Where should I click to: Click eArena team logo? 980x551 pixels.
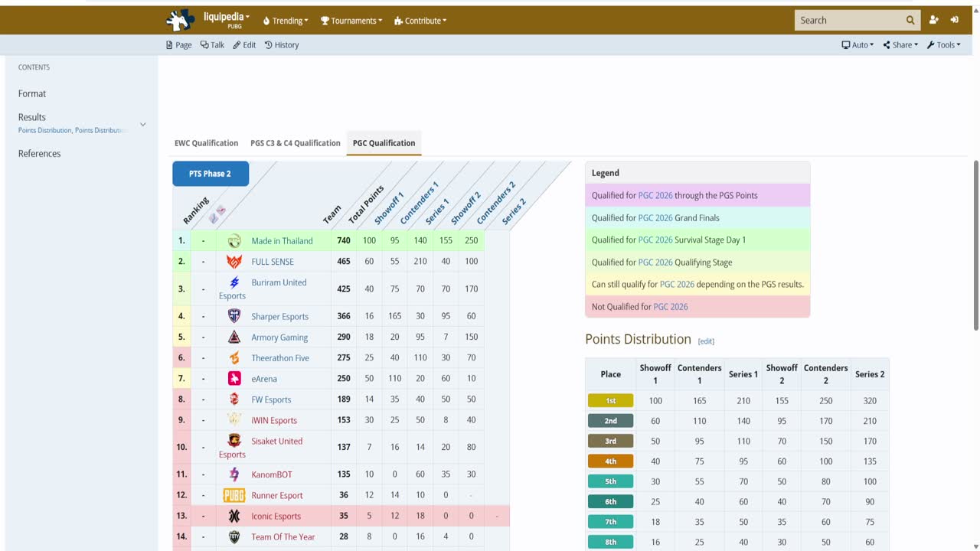coord(234,378)
